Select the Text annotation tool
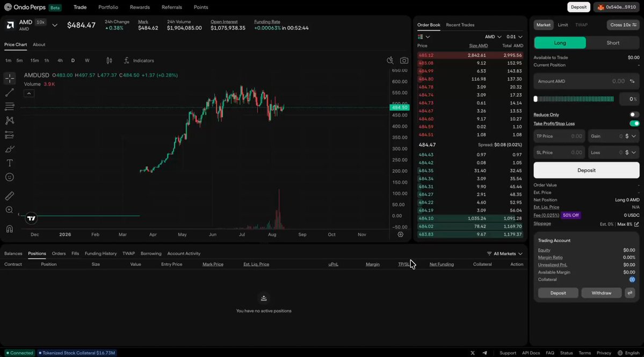Screen dimensions: 644x357 coord(10,163)
